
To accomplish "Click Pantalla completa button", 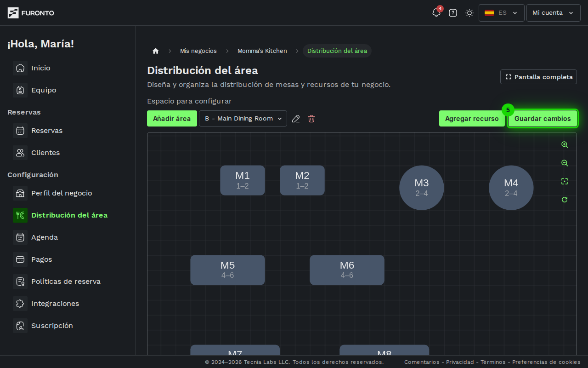I will (x=538, y=77).
